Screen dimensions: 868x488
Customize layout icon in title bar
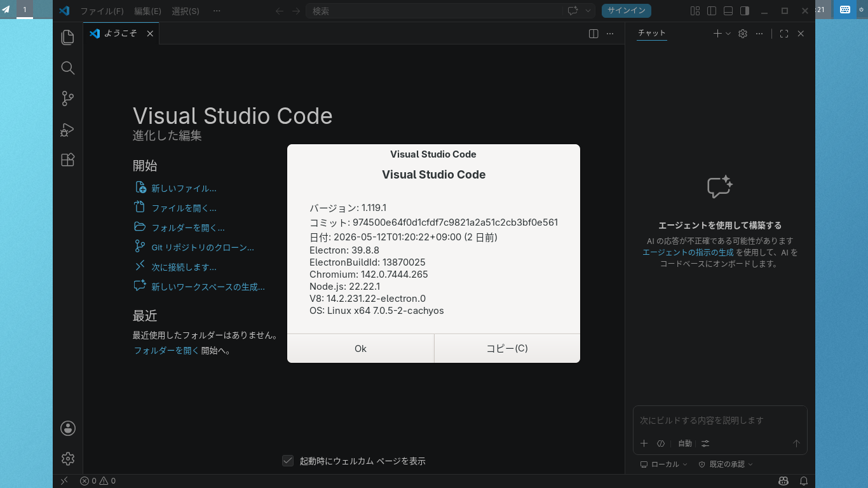coord(695,11)
